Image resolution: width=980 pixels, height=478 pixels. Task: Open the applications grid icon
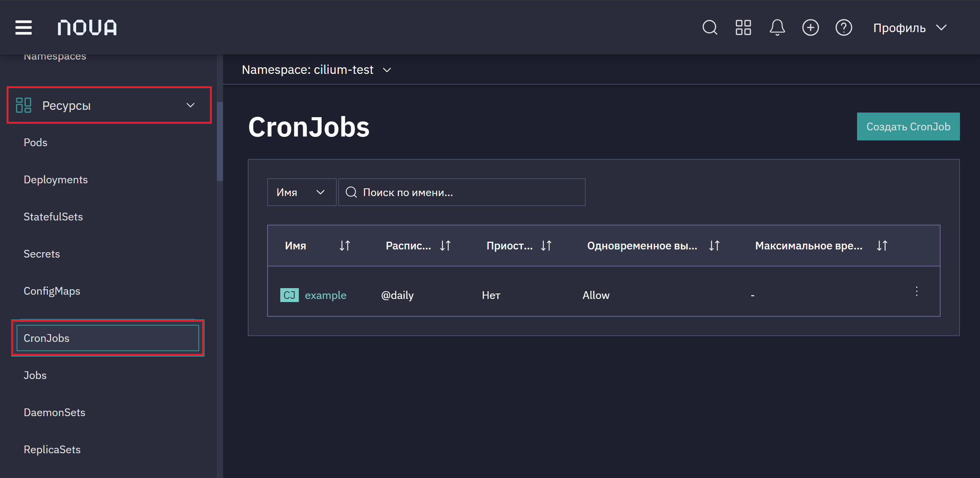coord(743,27)
